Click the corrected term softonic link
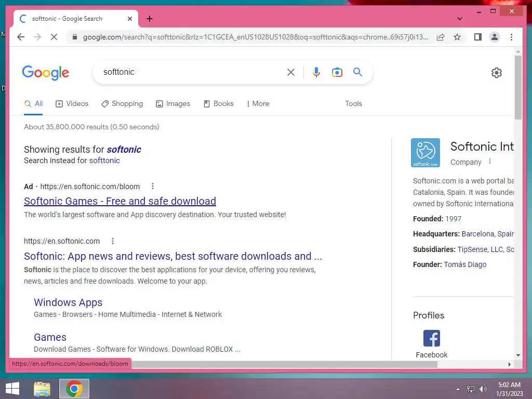The image size is (532, 399). point(124,149)
